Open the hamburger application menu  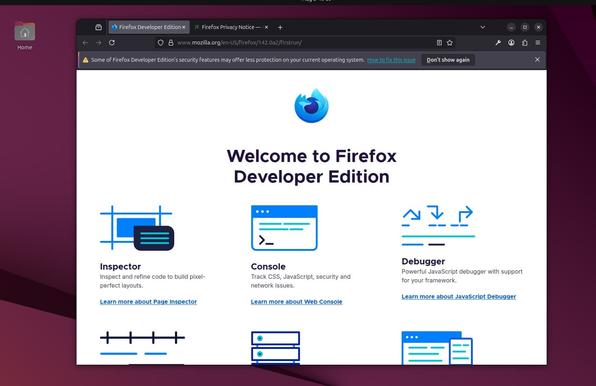(538, 43)
